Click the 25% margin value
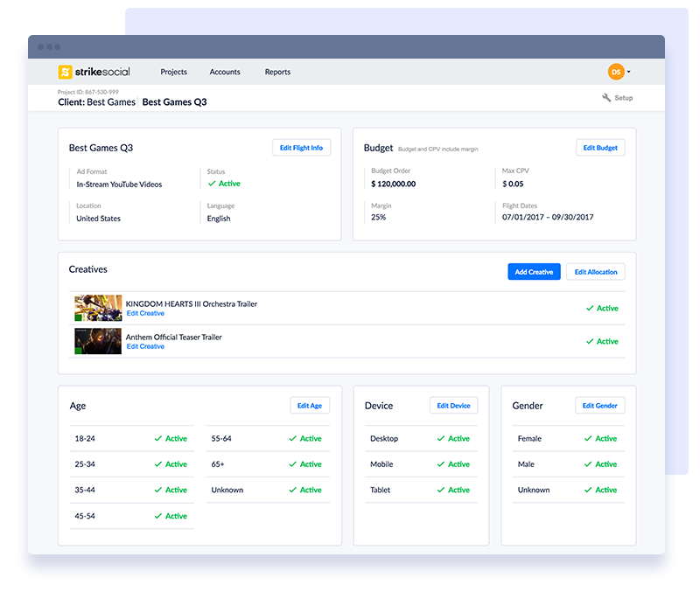Image resolution: width=700 pixels, height=592 pixels. coord(379,217)
